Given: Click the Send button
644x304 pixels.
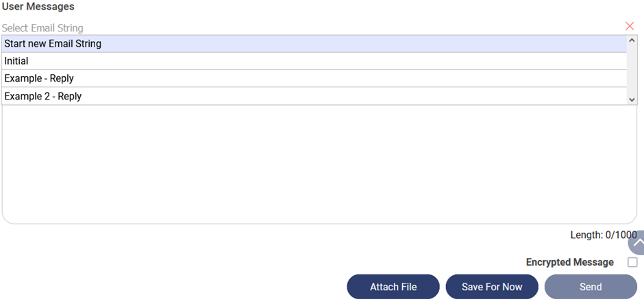Looking at the screenshot, I should coord(591,287).
